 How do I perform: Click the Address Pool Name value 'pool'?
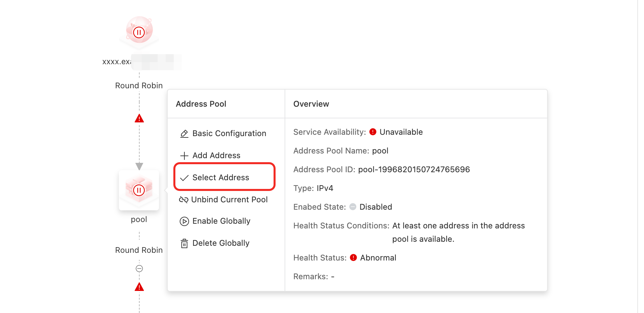point(380,151)
